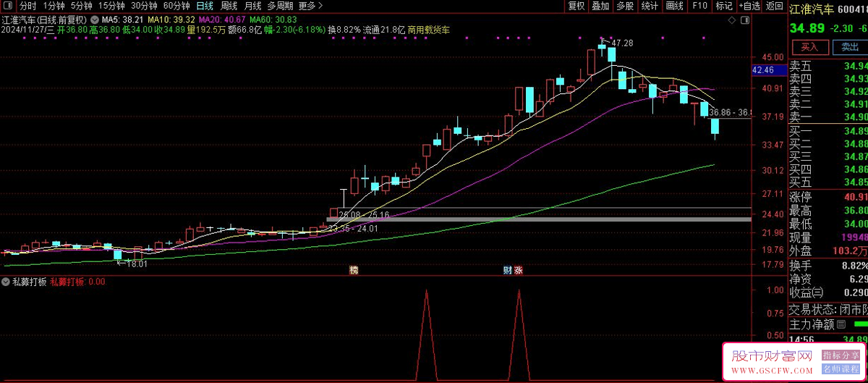The height and width of the screenshot is (383, 868).
Task: Open the 统计 statistics tool
Action: [x=650, y=6]
